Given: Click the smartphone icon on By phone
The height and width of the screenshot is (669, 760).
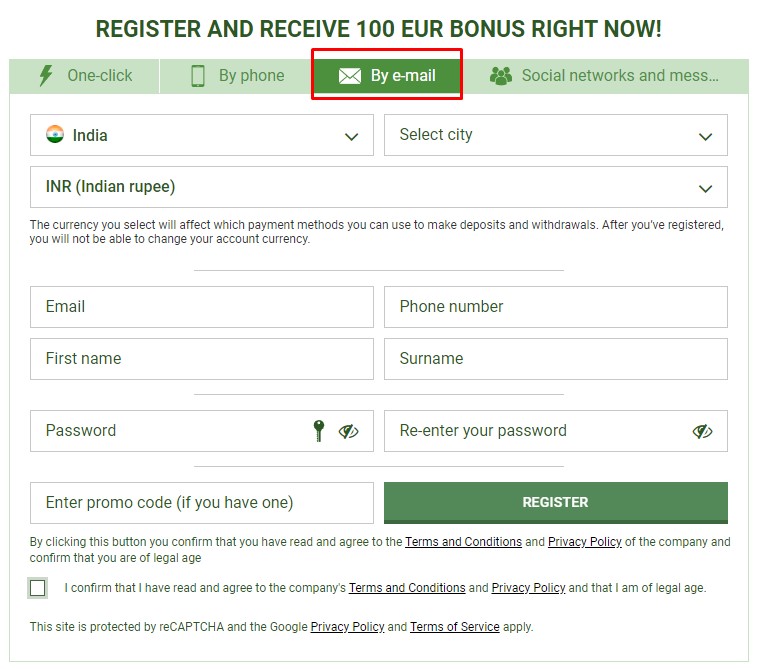Looking at the screenshot, I should click(198, 76).
